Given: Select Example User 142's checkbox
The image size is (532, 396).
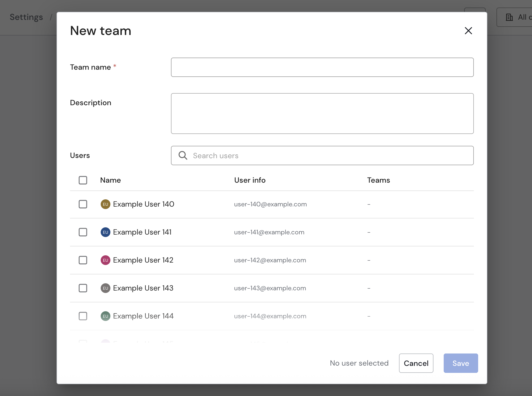Looking at the screenshot, I should (83, 260).
